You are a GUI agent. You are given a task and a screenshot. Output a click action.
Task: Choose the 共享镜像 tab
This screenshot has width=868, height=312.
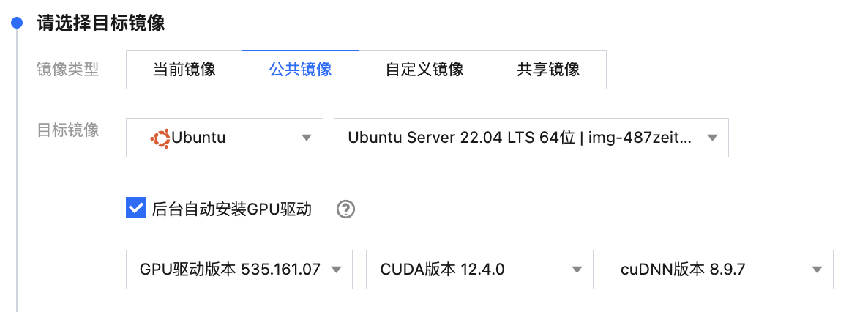coord(547,70)
